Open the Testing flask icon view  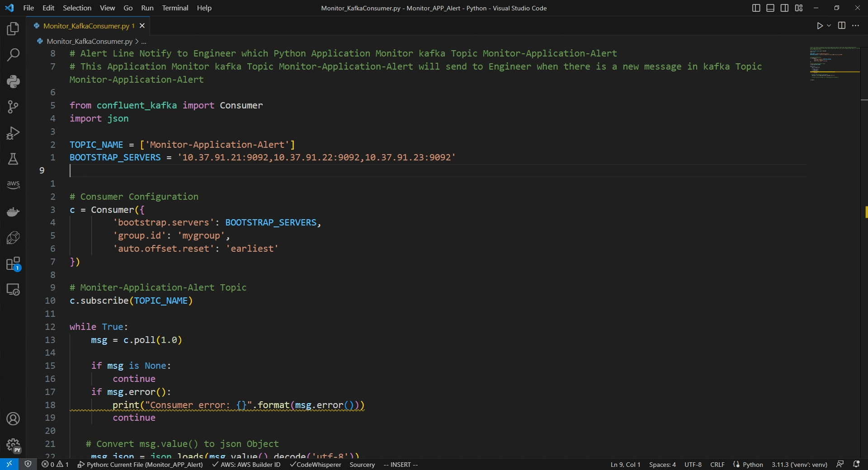(x=13, y=159)
